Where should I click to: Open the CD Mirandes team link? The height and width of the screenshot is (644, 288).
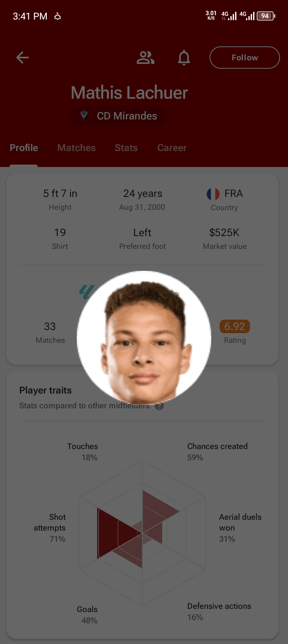click(x=118, y=116)
